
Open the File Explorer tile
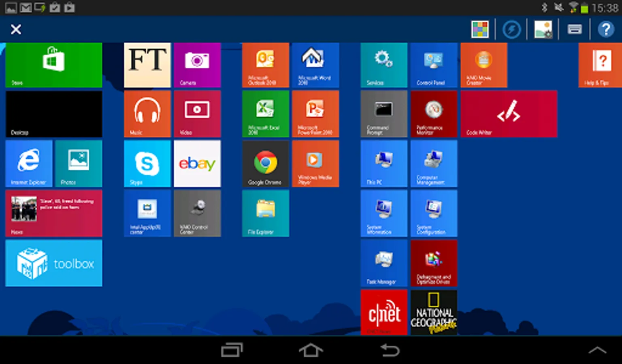(266, 214)
